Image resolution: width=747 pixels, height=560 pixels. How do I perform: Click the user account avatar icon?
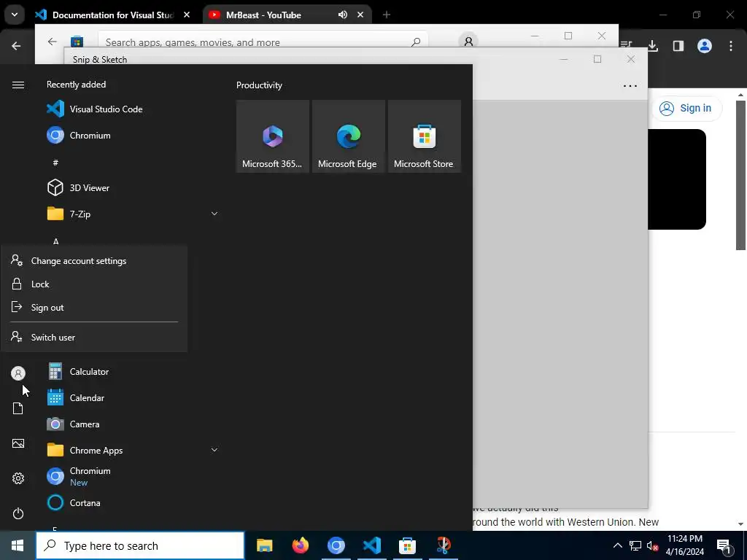point(18,373)
